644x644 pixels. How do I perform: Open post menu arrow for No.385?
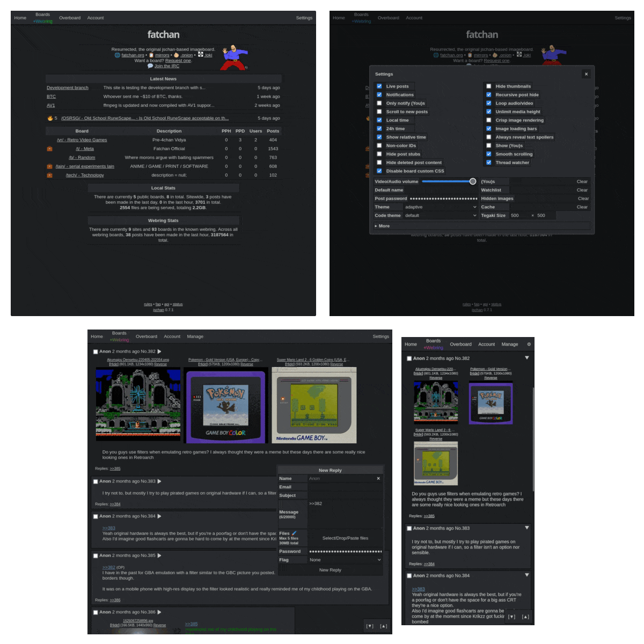point(159,555)
